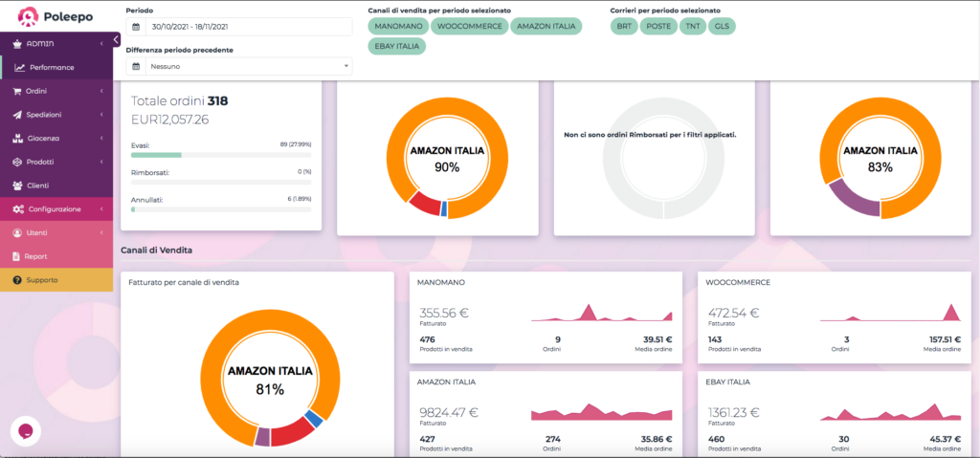Open the chat bubble support widget
Screen dimensions: 980x458
pyautogui.click(x=26, y=431)
